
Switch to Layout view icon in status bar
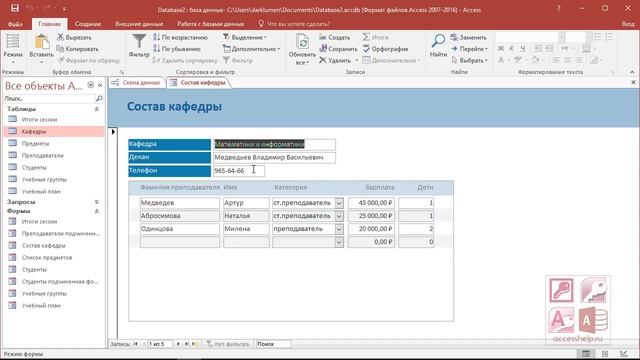coord(605,354)
